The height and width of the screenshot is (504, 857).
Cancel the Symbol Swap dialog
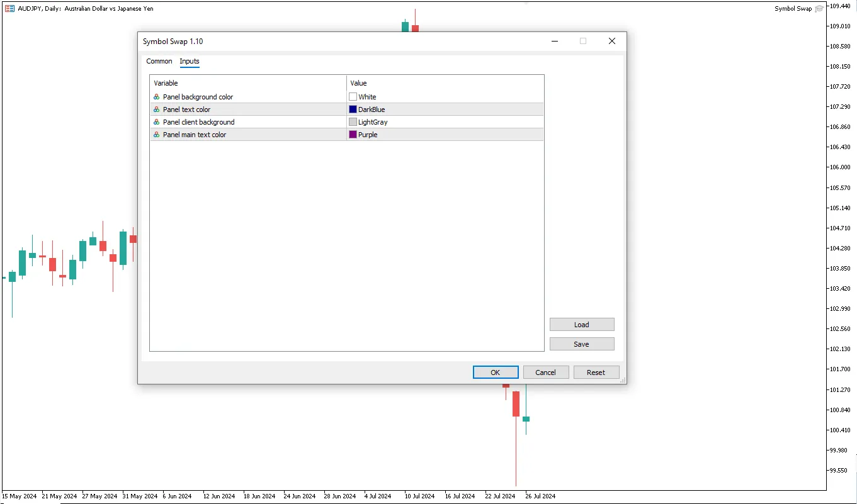545,372
